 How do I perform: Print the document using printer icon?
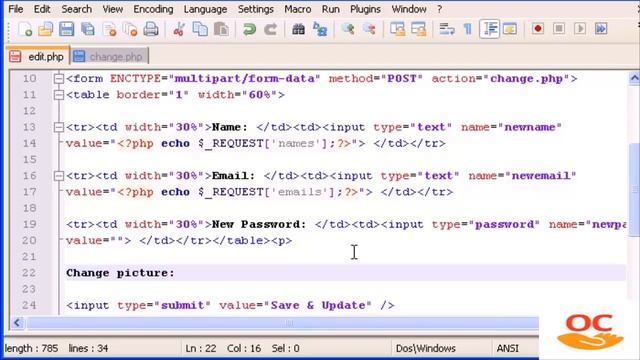[151, 29]
